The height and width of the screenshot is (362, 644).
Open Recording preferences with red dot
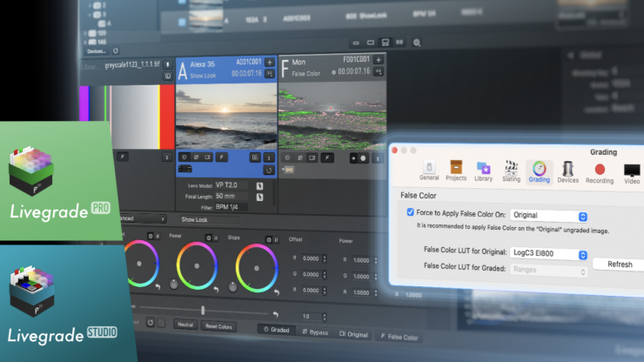(x=600, y=171)
